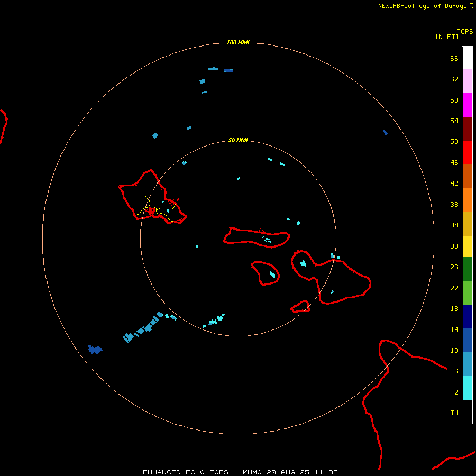Select the light blue swatch near 6
The image size is (476, 476).
pos(467,364)
